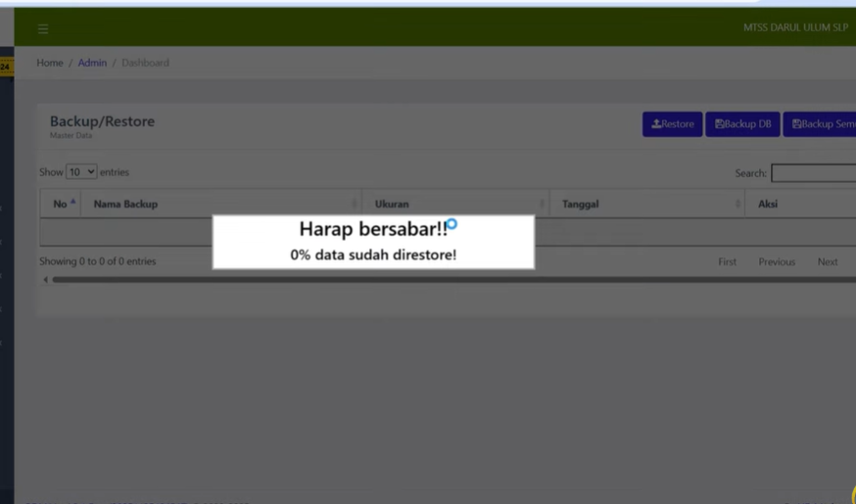
Task: Select the Dashboard breadcrumb
Action: (145, 63)
